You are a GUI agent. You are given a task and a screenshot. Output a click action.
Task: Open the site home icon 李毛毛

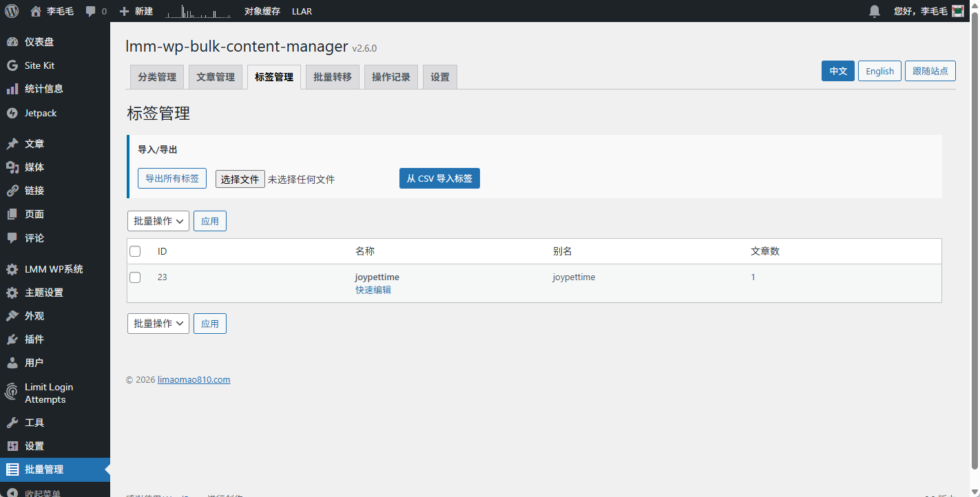(36, 11)
